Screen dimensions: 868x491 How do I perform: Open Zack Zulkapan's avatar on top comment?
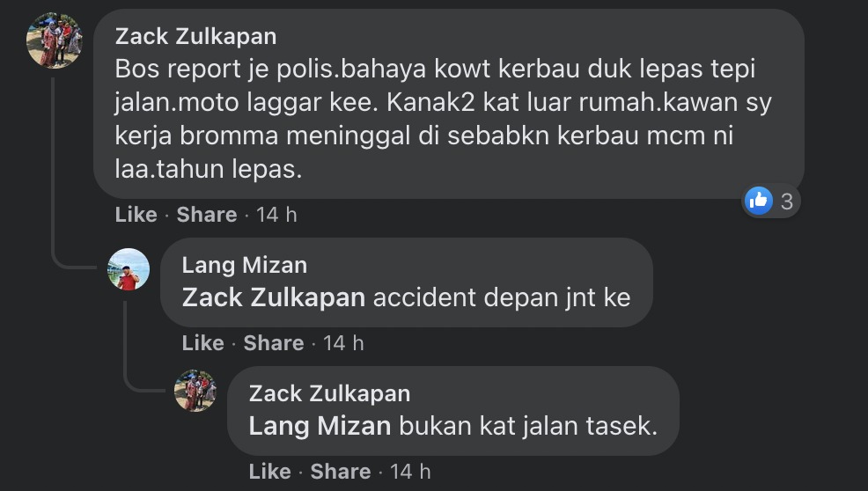click(55, 40)
